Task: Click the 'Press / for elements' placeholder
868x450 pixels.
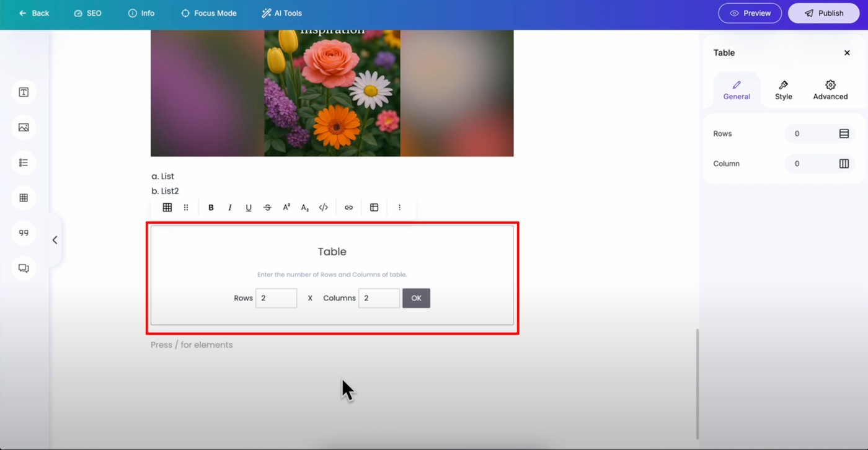Action: [192, 345]
